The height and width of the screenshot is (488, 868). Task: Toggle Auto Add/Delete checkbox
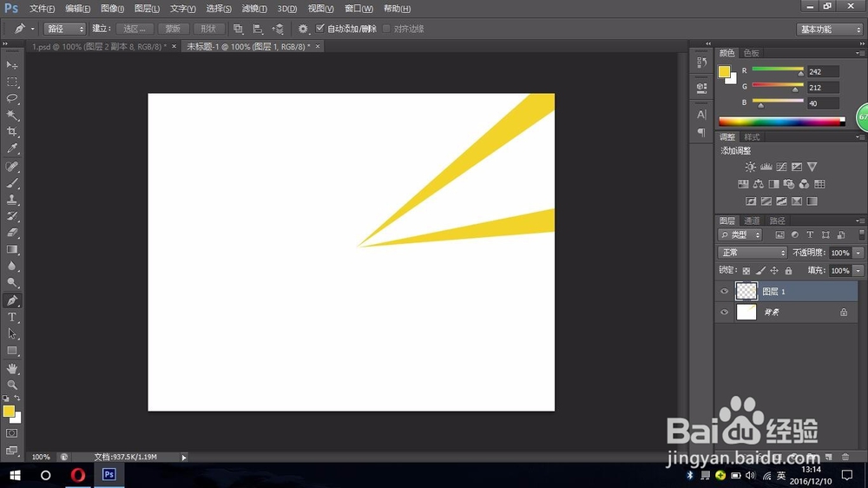click(x=320, y=29)
